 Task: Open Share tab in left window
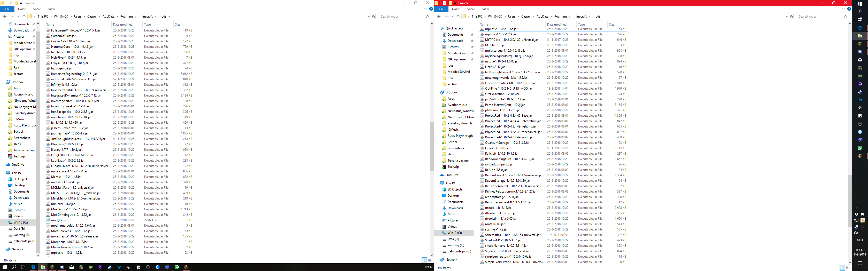37,9
